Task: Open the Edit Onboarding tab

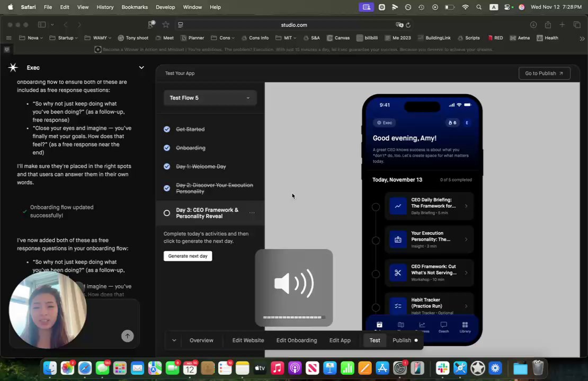Action: tap(297, 340)
